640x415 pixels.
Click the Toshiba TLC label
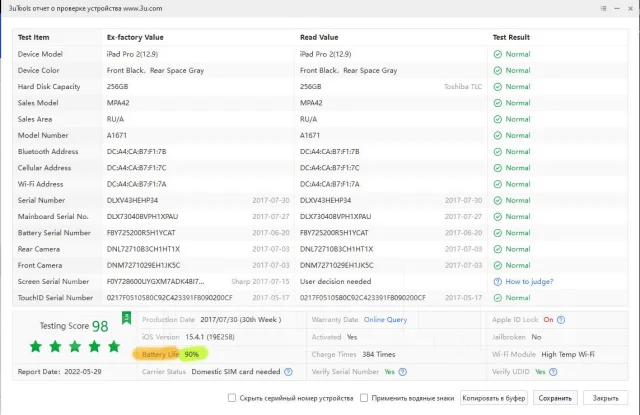[463, 87]
